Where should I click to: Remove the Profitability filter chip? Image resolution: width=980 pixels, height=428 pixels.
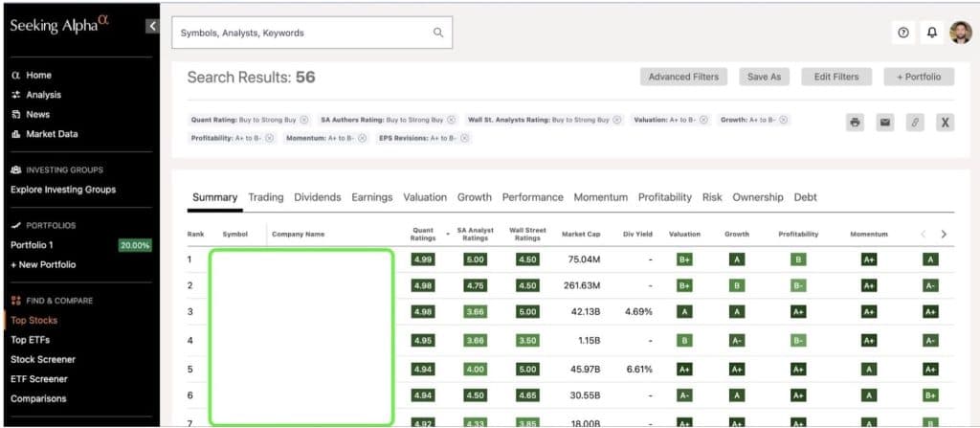[x=269, y=138]
